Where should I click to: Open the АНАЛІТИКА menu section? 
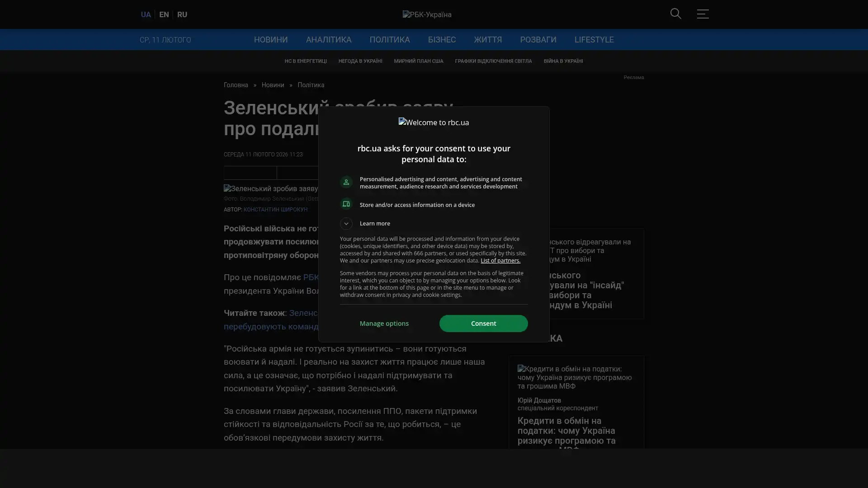point(328,40)
